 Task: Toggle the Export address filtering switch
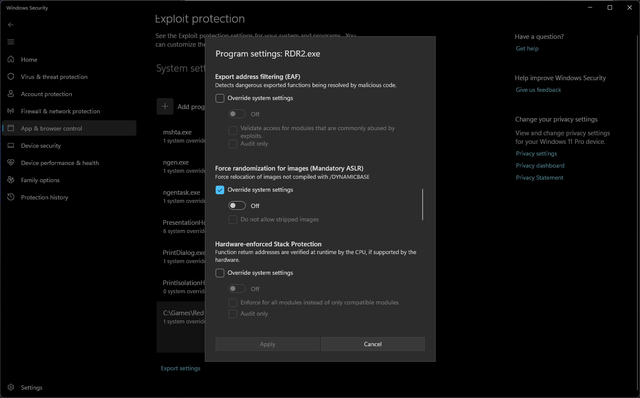tap(237, 113)
